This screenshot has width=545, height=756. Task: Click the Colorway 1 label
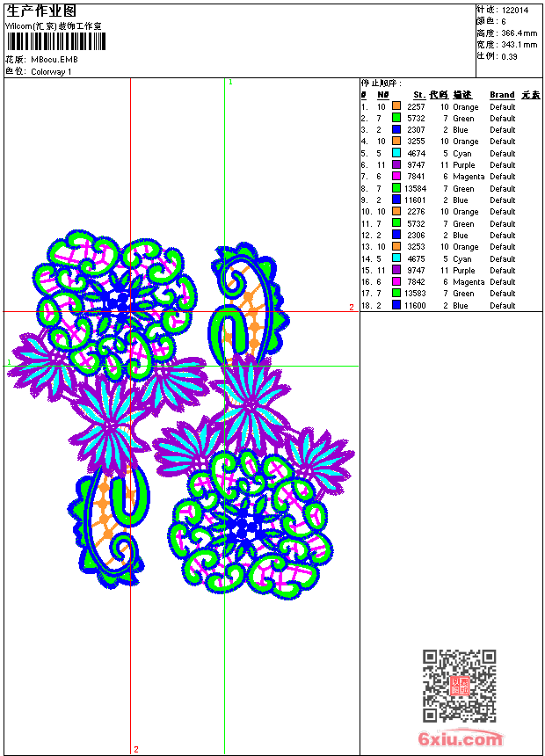51,72
